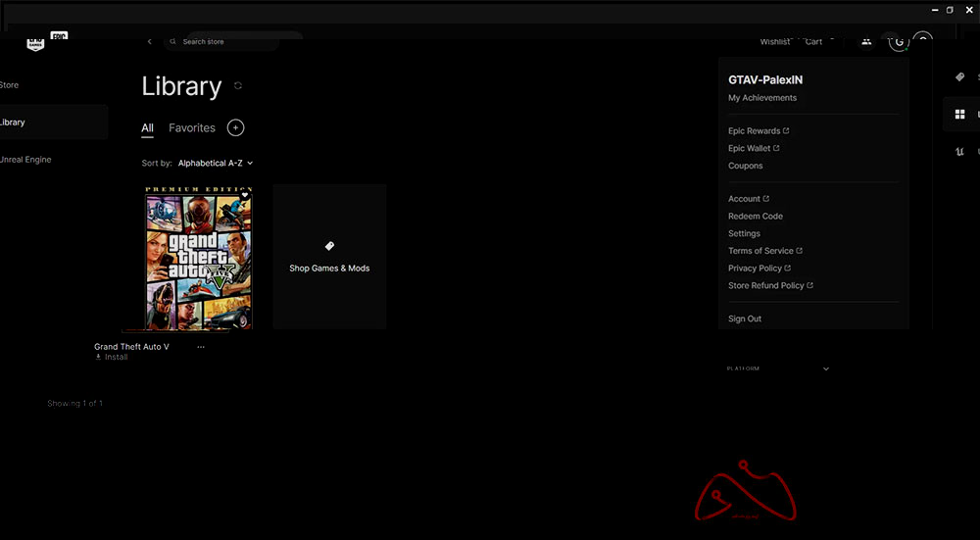980x540 pixels.
Task: Select Library in the left sidebar
Action: [54, 122]
